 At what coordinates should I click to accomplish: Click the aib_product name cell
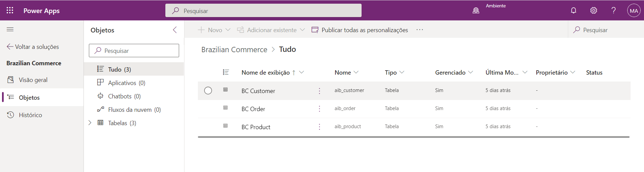coord(347,126)
